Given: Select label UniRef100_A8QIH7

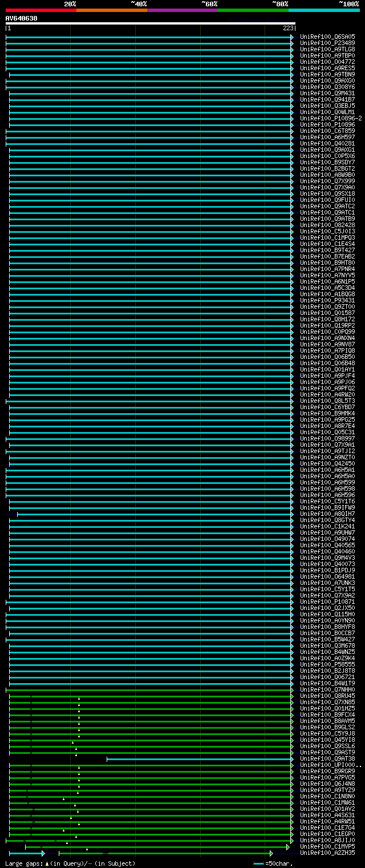Looking at the screenshot, I should tap(327, 514).
